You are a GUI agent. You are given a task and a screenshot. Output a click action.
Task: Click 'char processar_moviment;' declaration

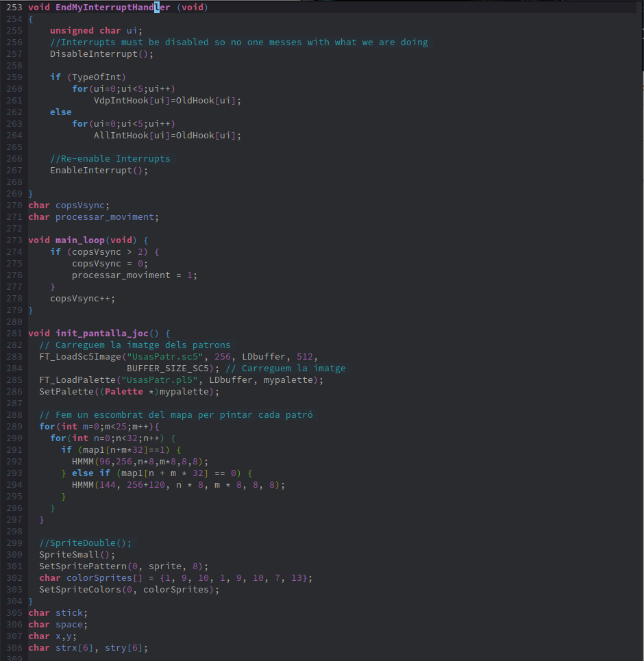(94, 216)
